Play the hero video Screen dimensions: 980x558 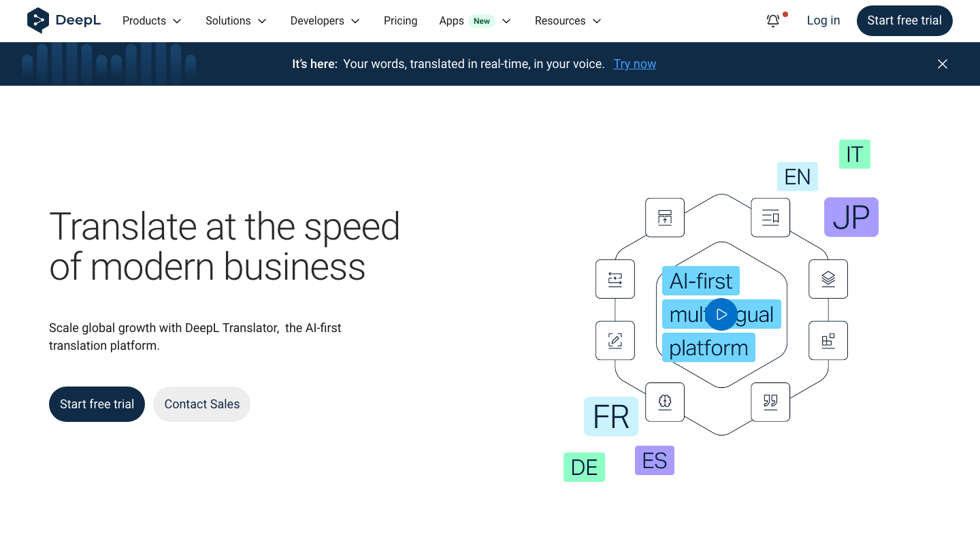[x=721, y=314]
